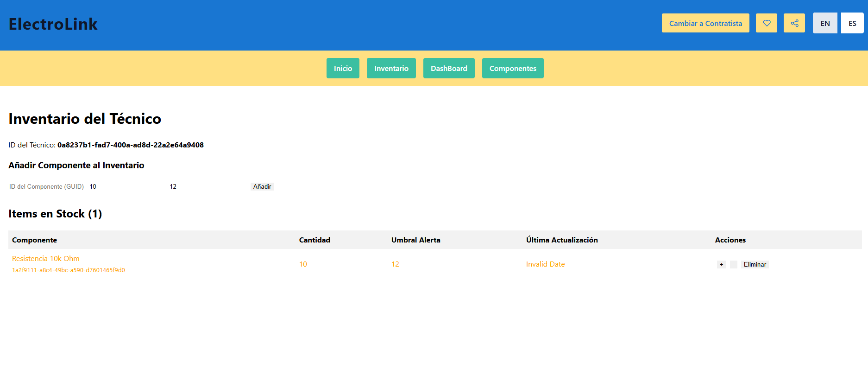
Task: Open the Inventario section
Action: point(391,68)
